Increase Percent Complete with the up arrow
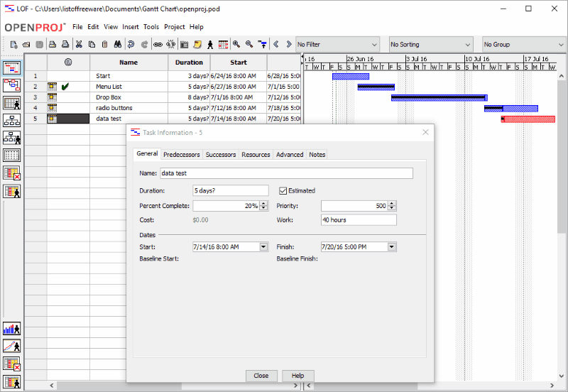Viewport: 568px width, 392px height. pos(264,204)
